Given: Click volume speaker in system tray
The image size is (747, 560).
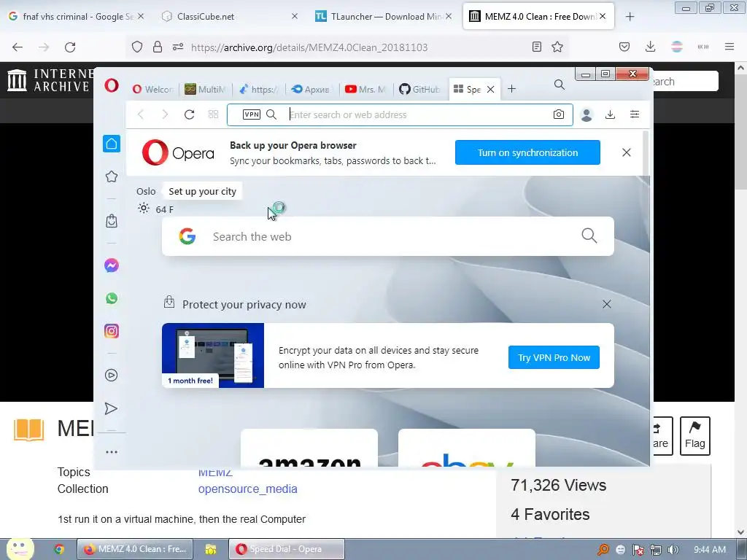Looking at the screenshot, I should (673, 550).
